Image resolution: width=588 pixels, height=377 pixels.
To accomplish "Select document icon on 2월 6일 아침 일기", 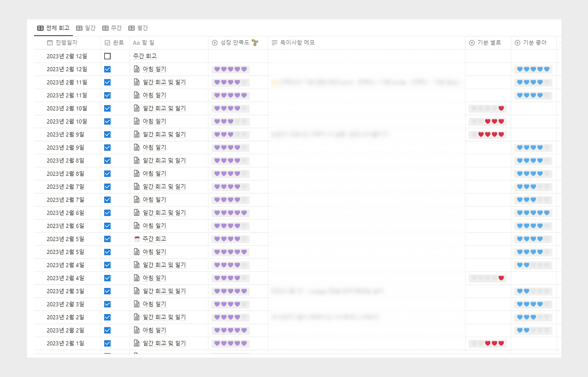I will point(136,226).
